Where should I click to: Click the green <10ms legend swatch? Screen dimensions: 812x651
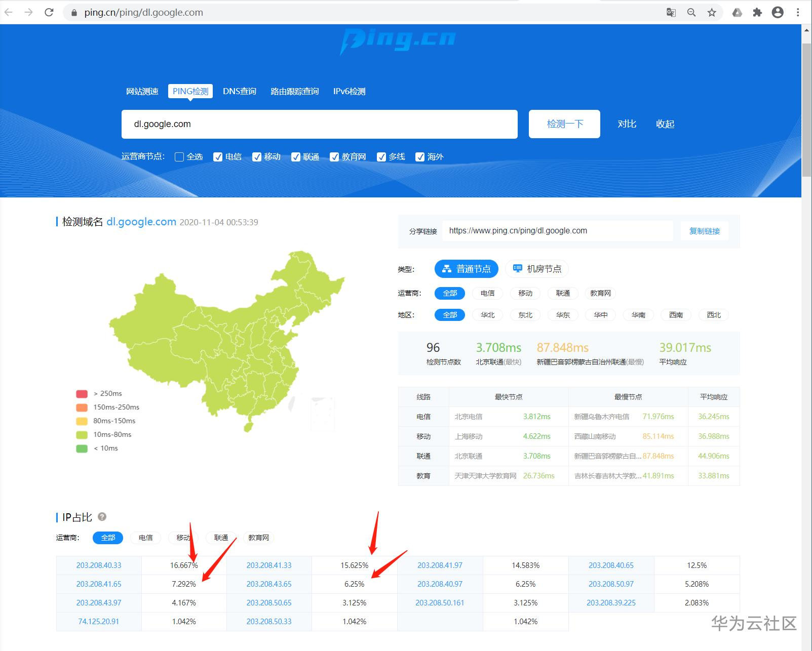[82, 449]
